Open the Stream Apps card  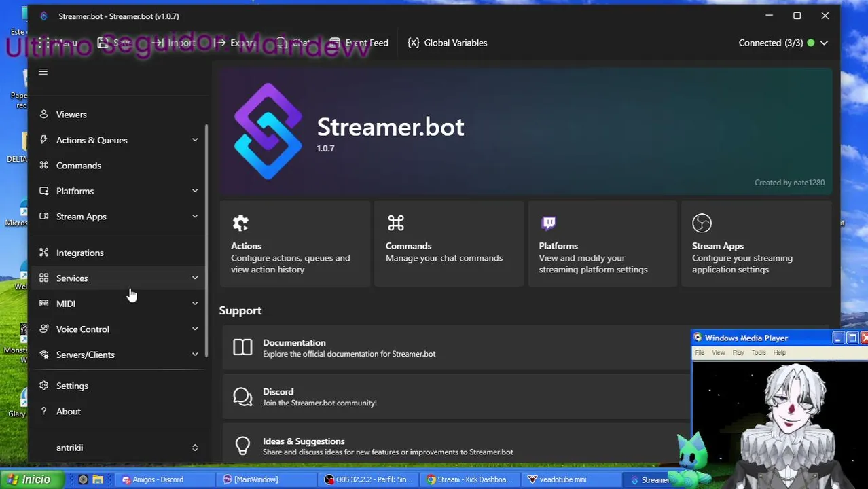[756, 244]
